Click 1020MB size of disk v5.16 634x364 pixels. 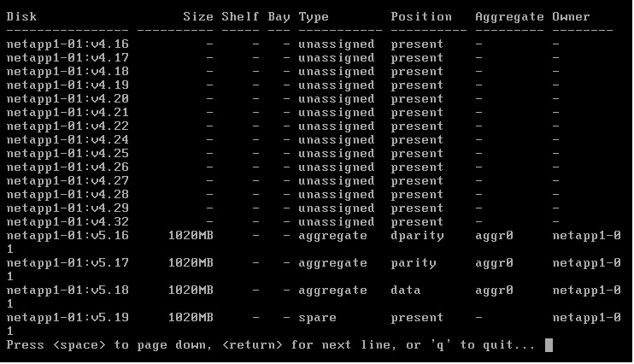point(191,236)
